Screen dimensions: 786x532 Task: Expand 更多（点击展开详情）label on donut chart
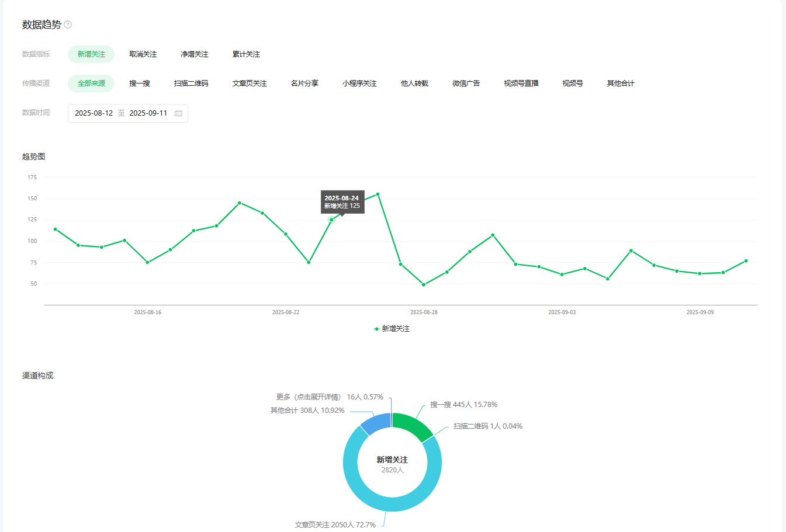[x=330, y=397]
